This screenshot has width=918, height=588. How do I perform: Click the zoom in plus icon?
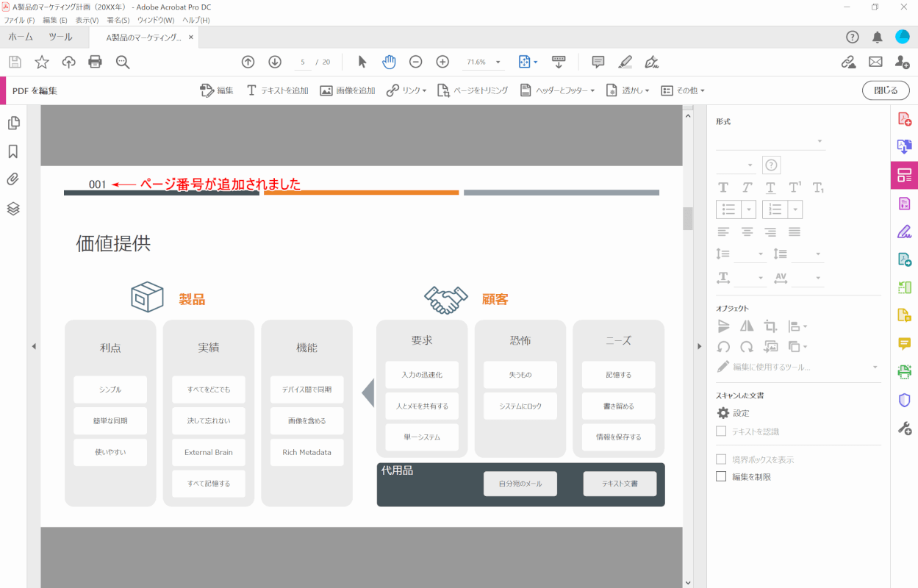tap(442, 62)
